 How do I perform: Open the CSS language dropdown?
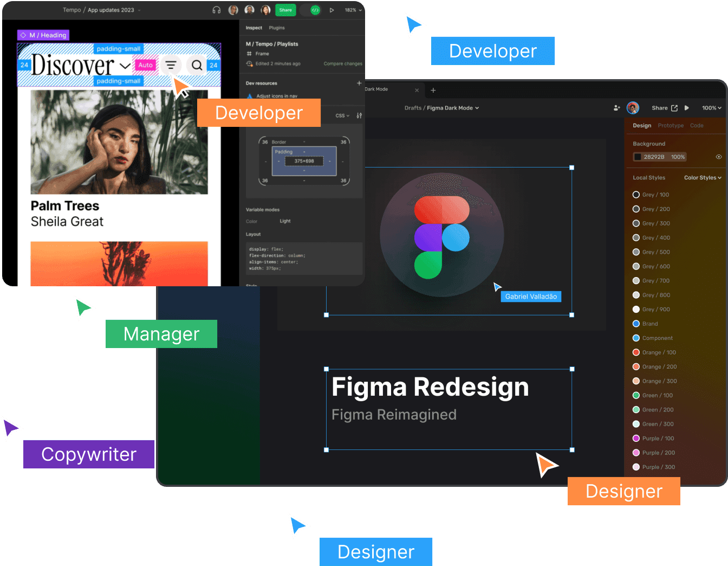342,115
